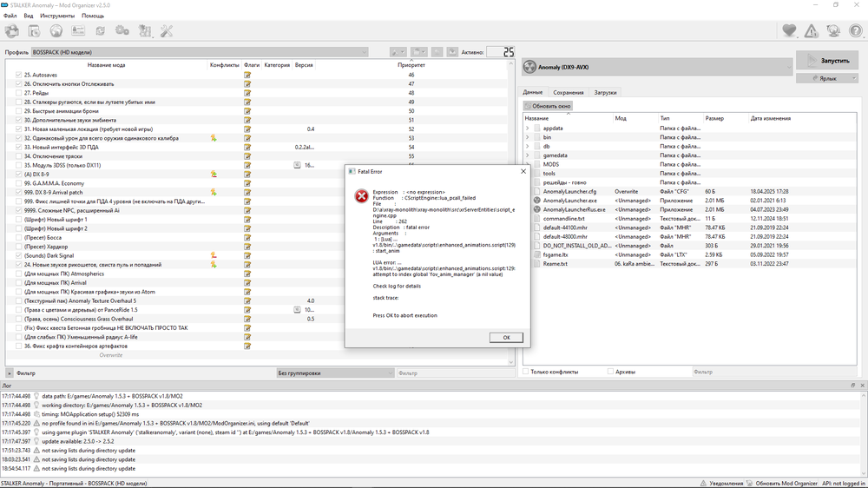The width and height of the screenshot is (868, 488).
Task: Expand the gamedata folder tree node
Action: pyautogui.click(x=527, y=155)
